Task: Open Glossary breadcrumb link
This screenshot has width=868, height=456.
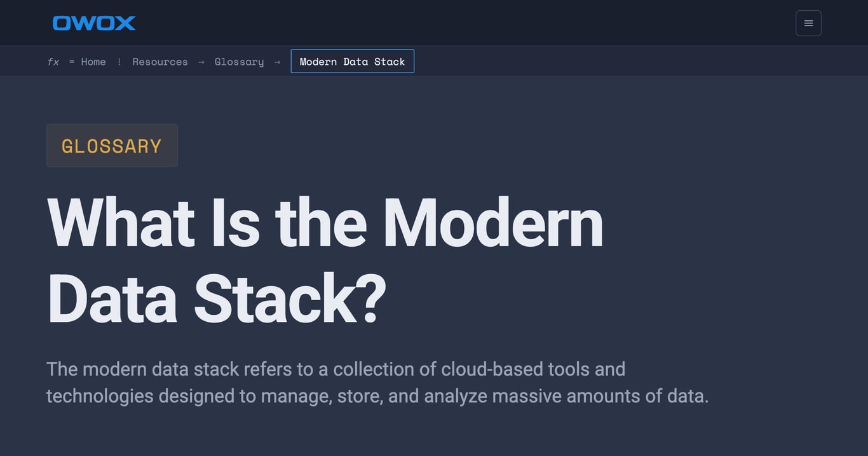Action: coord(239,62)
